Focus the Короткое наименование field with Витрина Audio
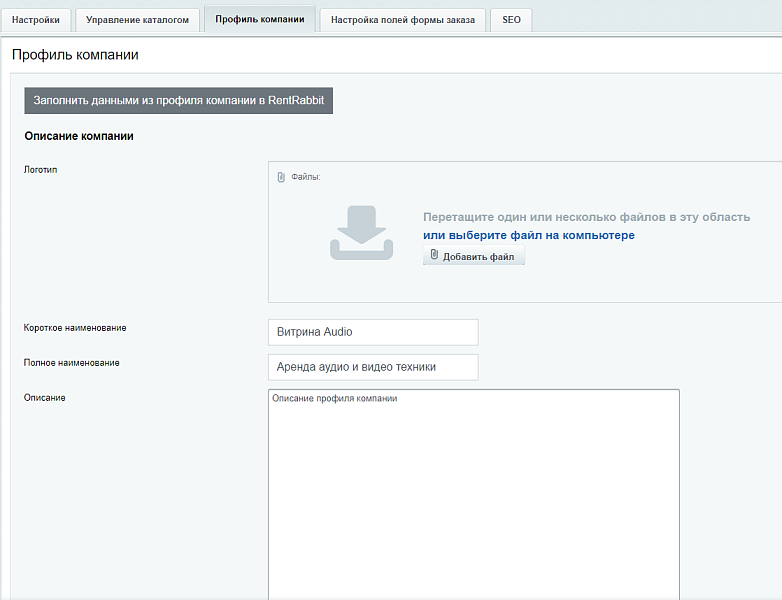The height and width of the screenshot is (600, 782). [x=372, y=332]
